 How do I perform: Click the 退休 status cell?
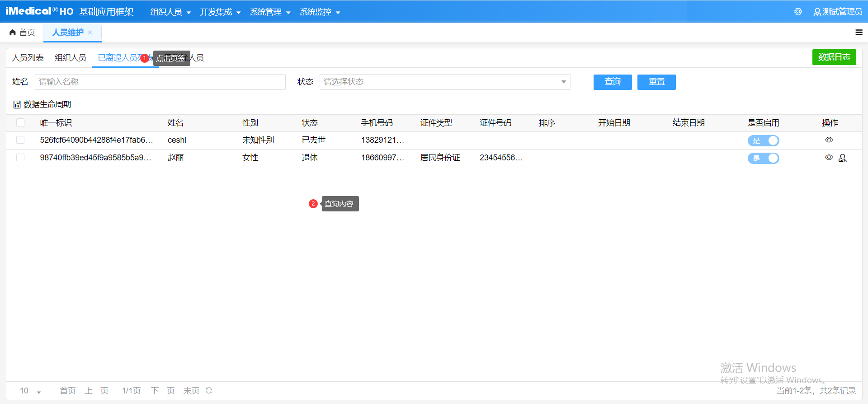[310, 158]
